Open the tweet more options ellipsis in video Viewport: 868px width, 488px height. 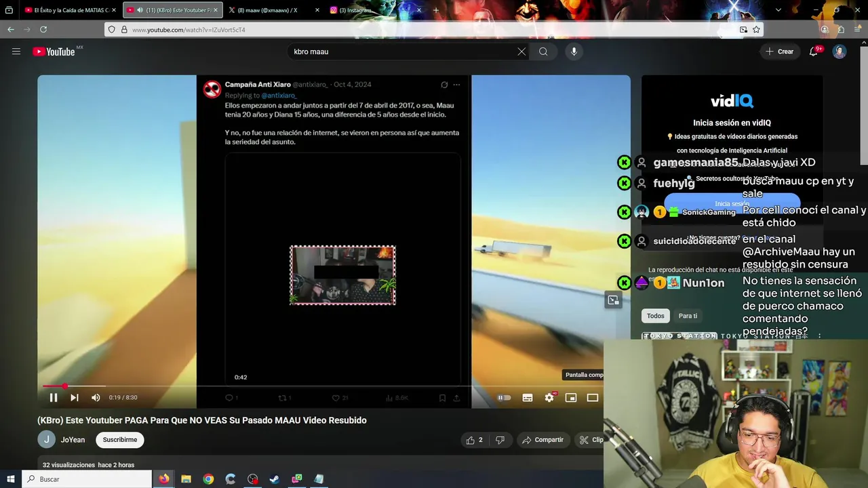tap(456, 85)
